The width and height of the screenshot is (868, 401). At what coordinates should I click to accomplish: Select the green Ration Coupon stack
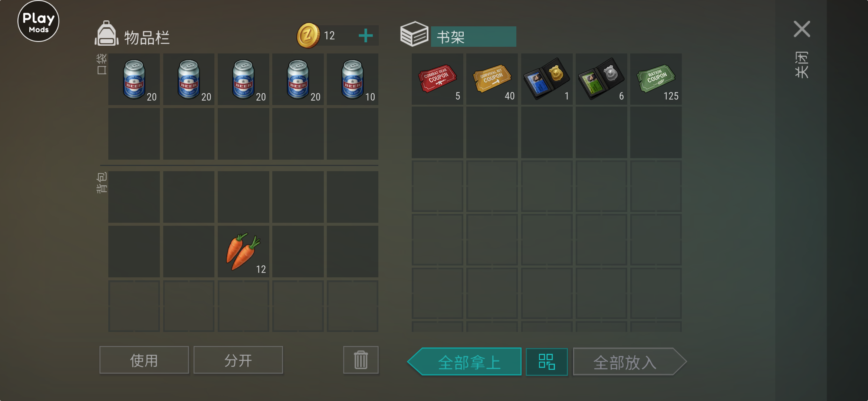[x=656, y=79]
